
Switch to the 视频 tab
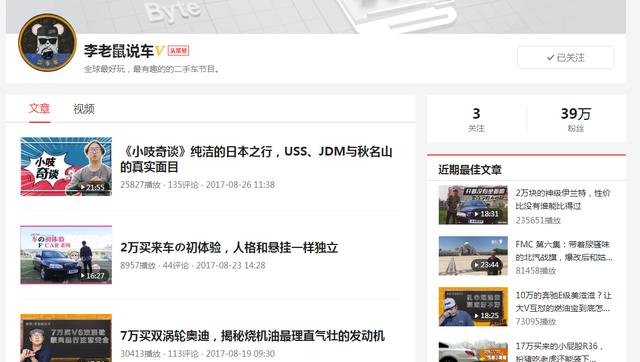tap(84, 109)
